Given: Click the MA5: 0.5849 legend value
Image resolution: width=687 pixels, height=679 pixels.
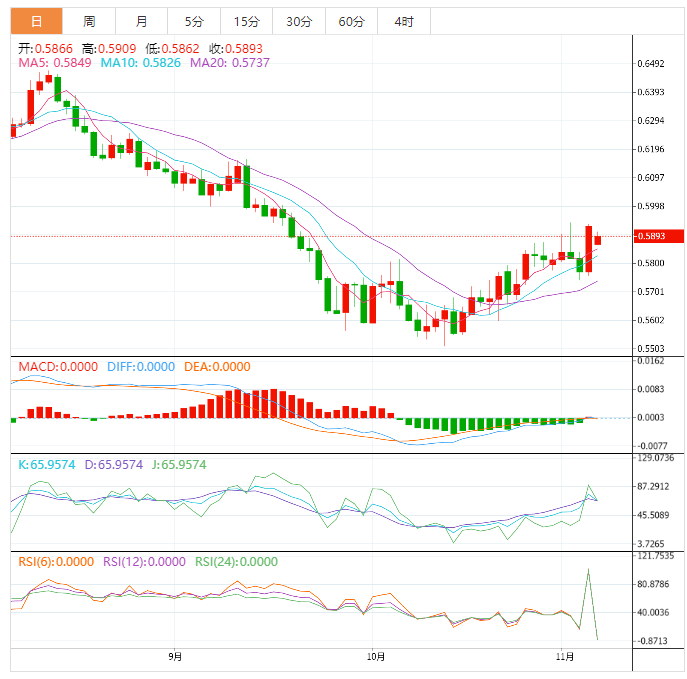Looking at the screenshot, I should coord(55,63).
